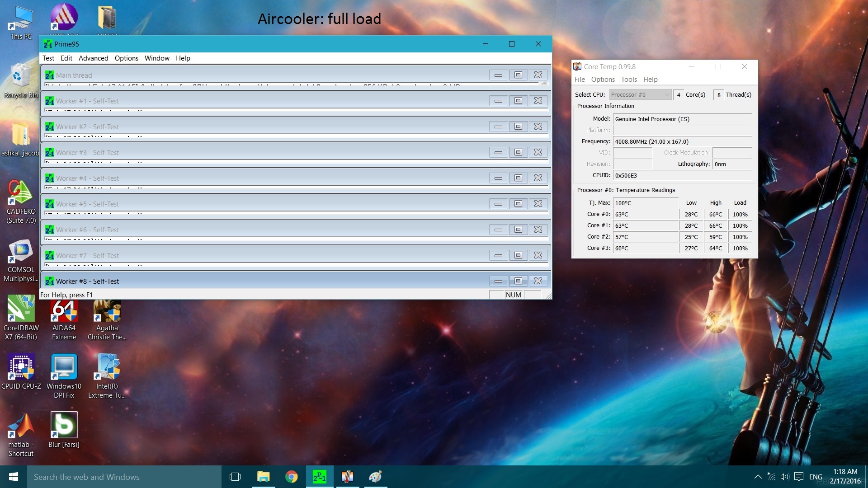Open Prime95 Help menu
868x488 pixels.
click(x=183, y=58)
